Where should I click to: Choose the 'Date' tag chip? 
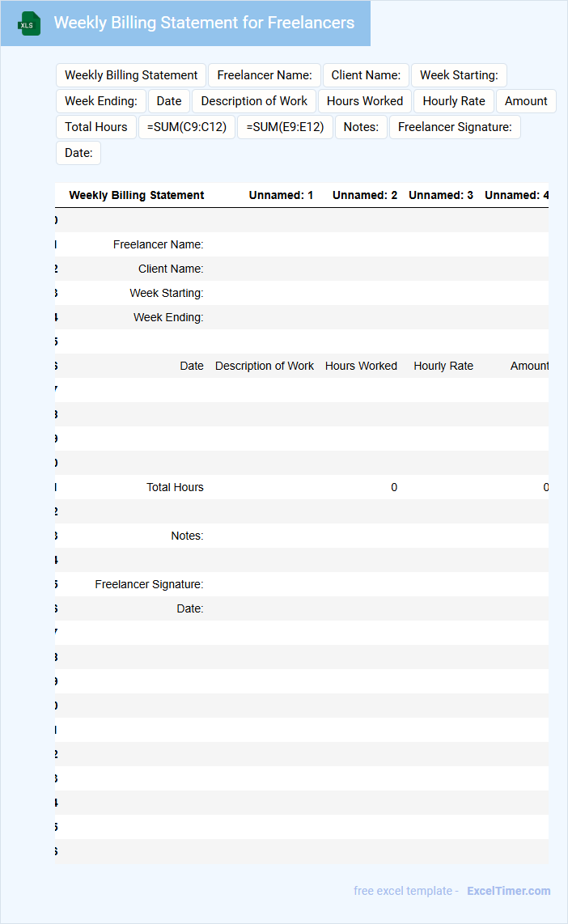click(x=169, y=101)
